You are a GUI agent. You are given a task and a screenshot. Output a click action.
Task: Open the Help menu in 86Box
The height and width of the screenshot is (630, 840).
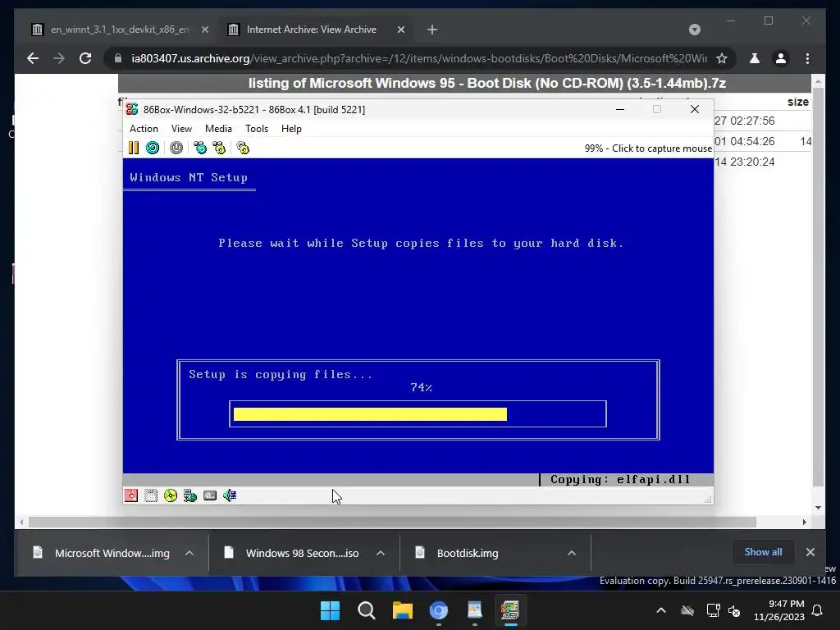[291, 129]
